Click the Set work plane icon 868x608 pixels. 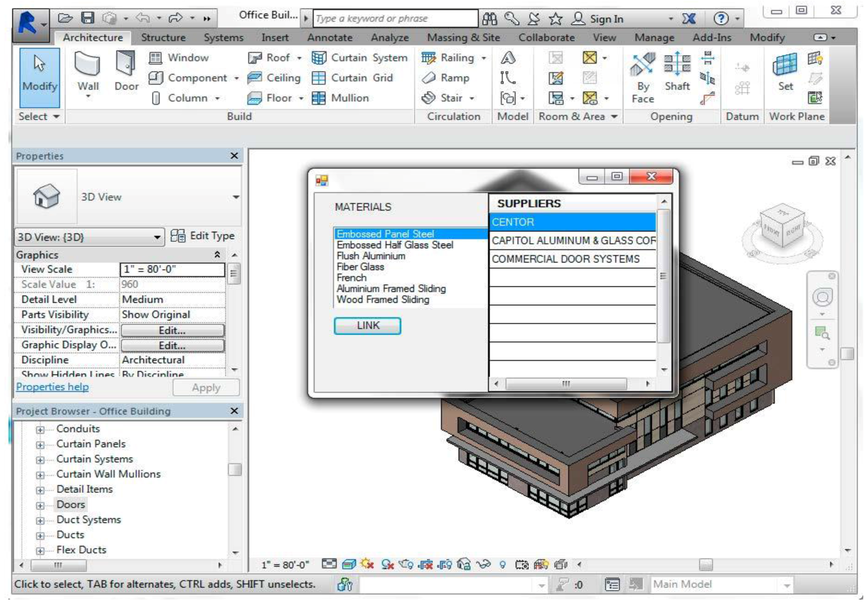(785, 64)
